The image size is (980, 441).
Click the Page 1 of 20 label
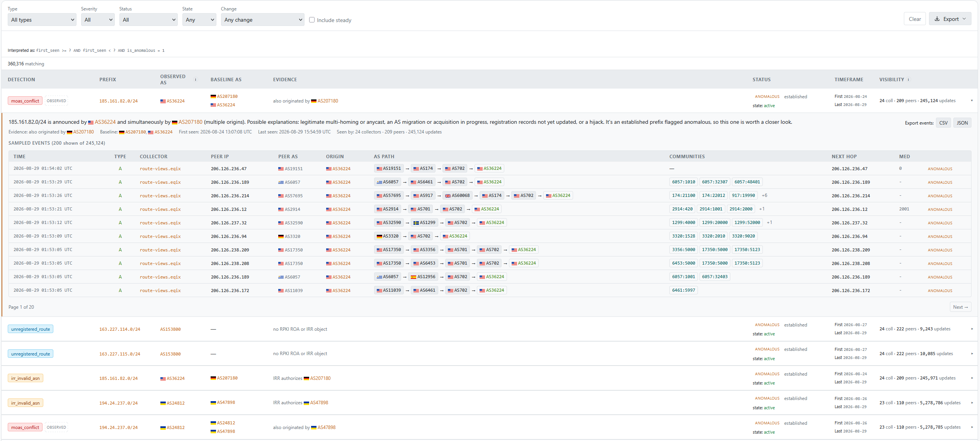point(21,307)
